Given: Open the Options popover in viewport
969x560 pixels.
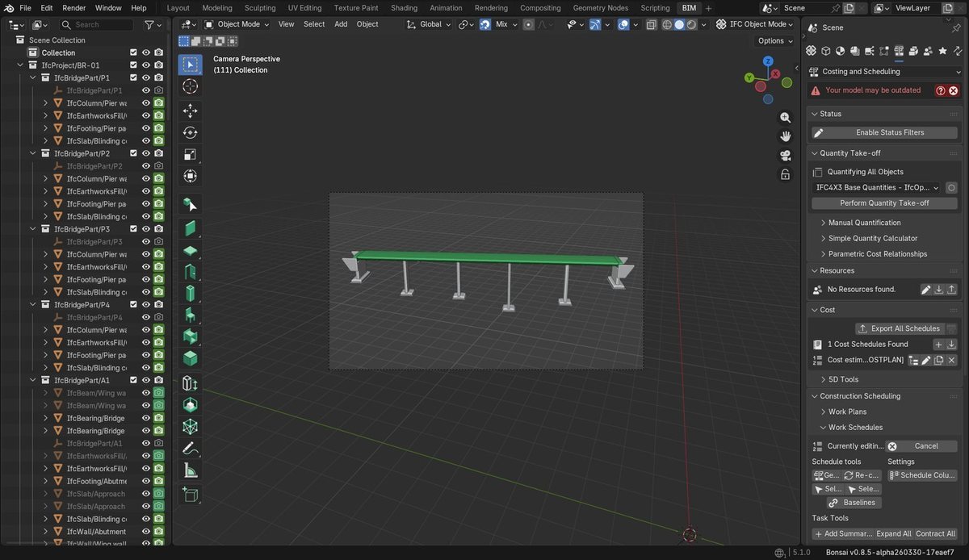Looking at the screenshot, I should point(774,41).
